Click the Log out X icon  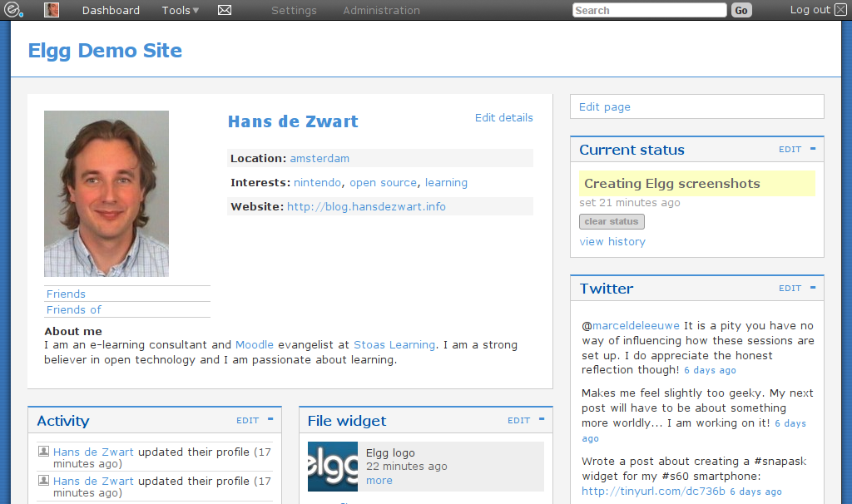pyautogui.click(x=840, y=10)
